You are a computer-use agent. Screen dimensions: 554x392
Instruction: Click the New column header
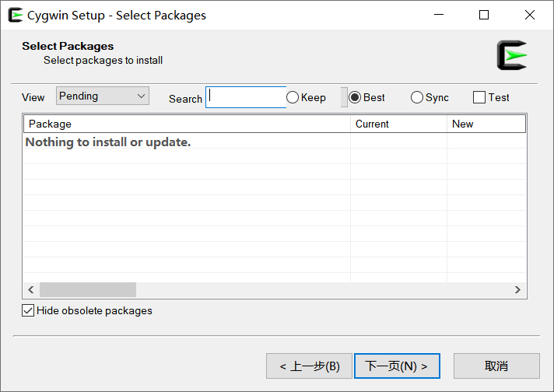coord(486,124)
